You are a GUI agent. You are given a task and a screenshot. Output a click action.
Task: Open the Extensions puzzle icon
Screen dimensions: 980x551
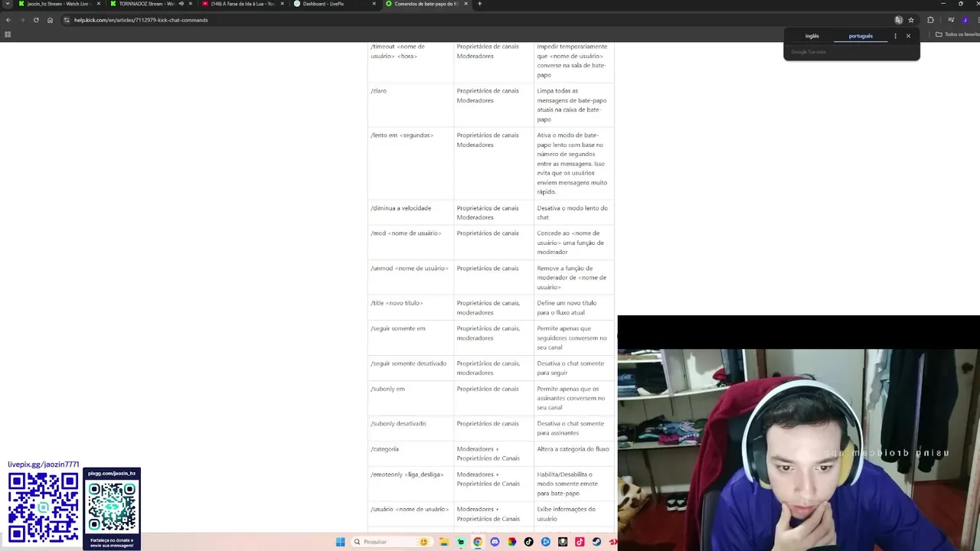pos(931,20)
